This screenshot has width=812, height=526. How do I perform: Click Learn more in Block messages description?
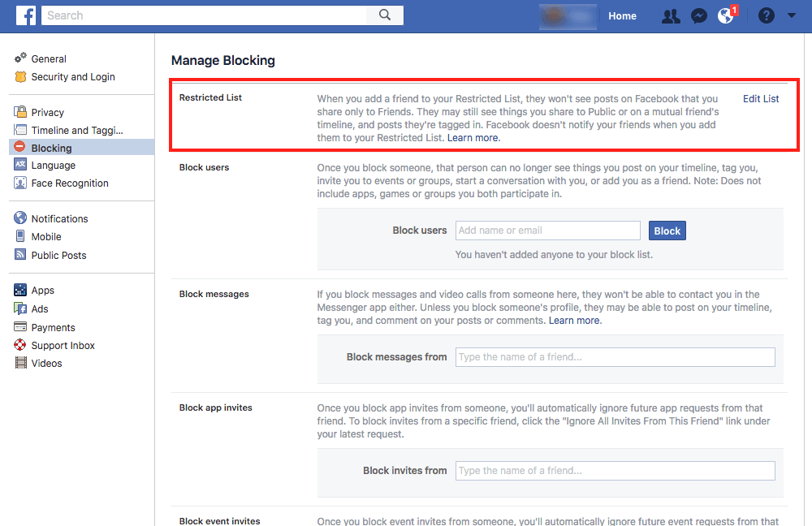coord(574,321)
